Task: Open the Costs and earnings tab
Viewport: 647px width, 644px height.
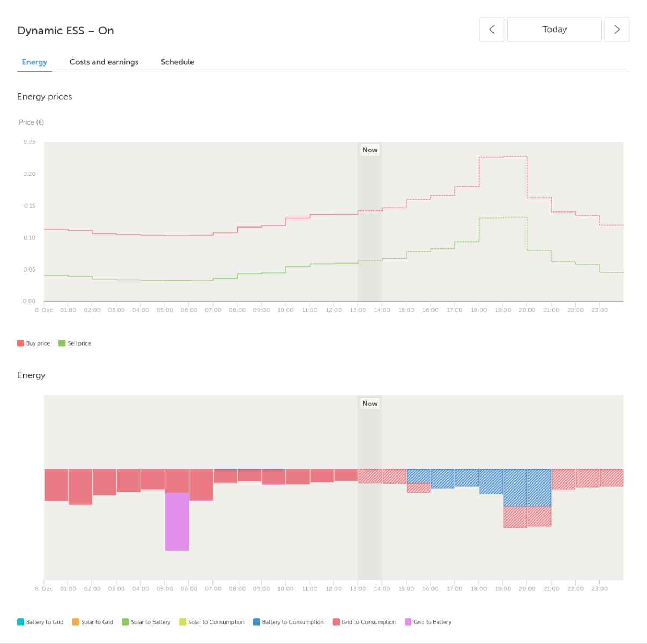Action: (104, 62)
